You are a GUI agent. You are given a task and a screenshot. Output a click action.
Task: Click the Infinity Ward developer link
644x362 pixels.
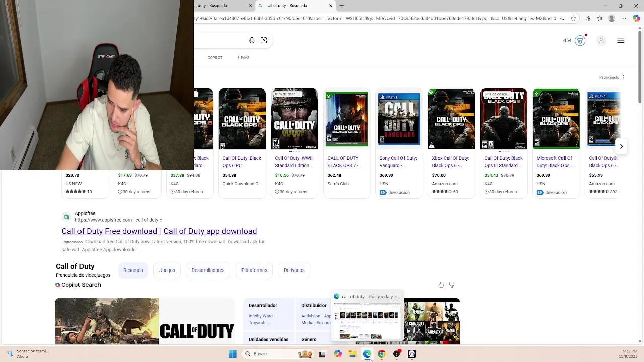(261, 316)
